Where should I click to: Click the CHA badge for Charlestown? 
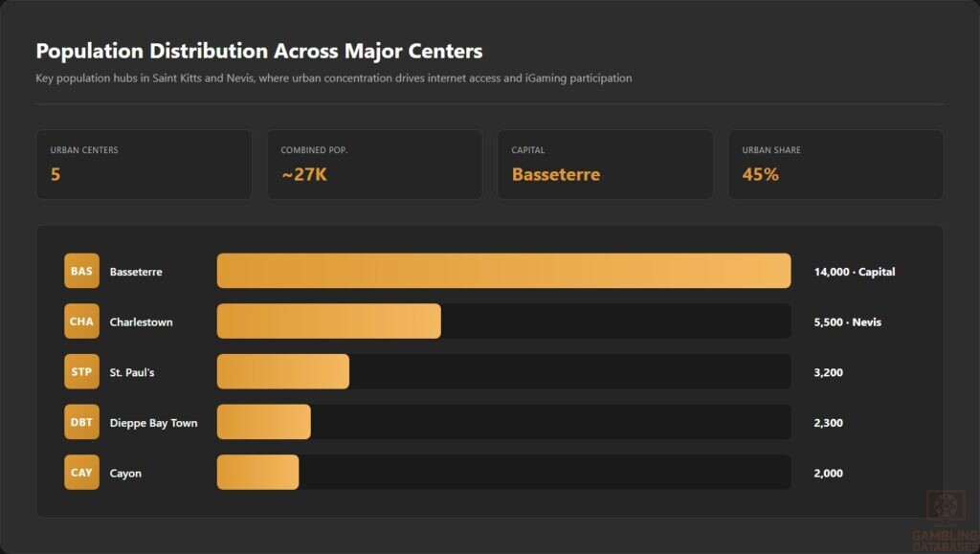pos(82,321)
